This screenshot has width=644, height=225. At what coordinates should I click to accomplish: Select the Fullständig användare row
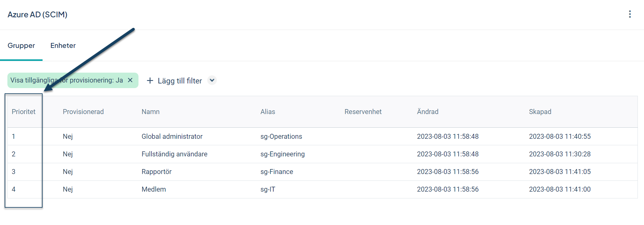(322, 154)
